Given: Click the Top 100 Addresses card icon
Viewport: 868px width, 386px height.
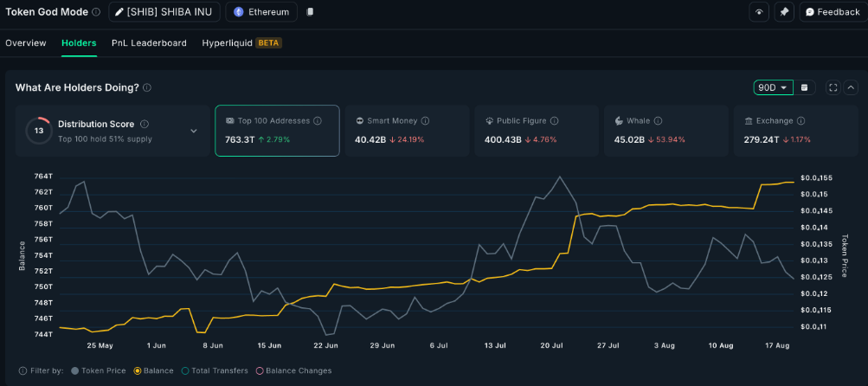Looking at the screenshot, I should point(229,120).
